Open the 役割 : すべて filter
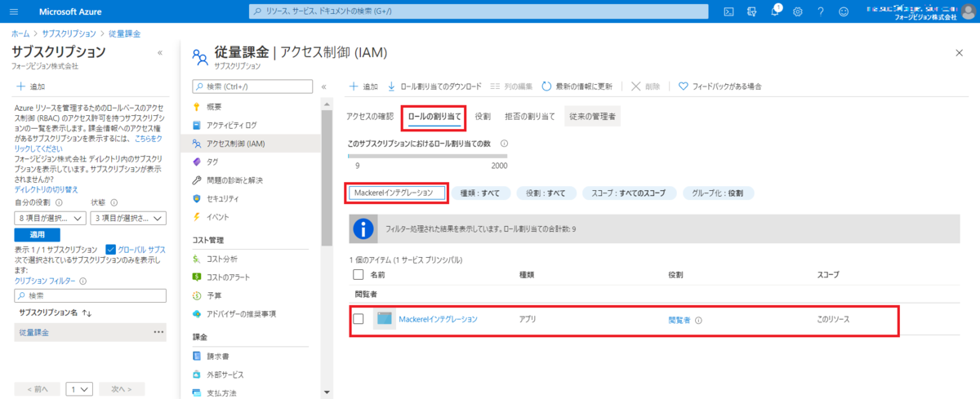This screenshot has width=980, height=399. (x=546, y=193)
